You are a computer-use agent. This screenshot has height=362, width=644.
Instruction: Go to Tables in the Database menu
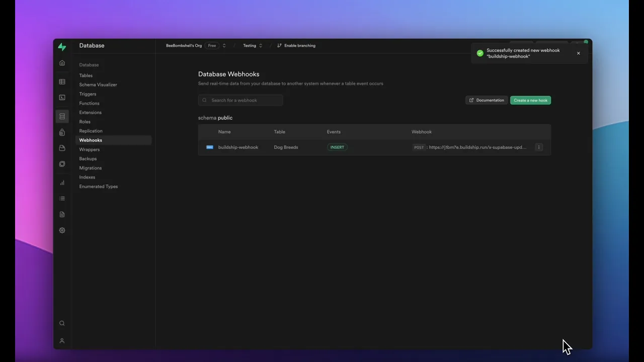[x=86, y=75]
